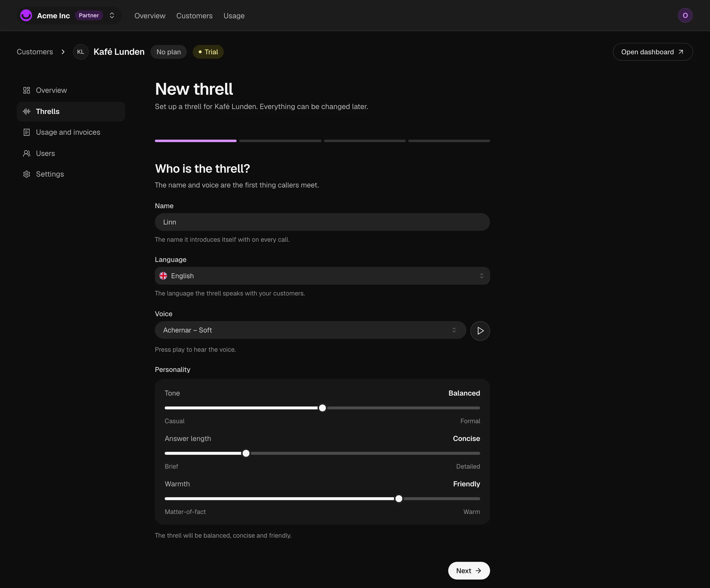Expand the Acme Inc organization switcher
The height and width of the screenshot is (588, 710).
112,15
